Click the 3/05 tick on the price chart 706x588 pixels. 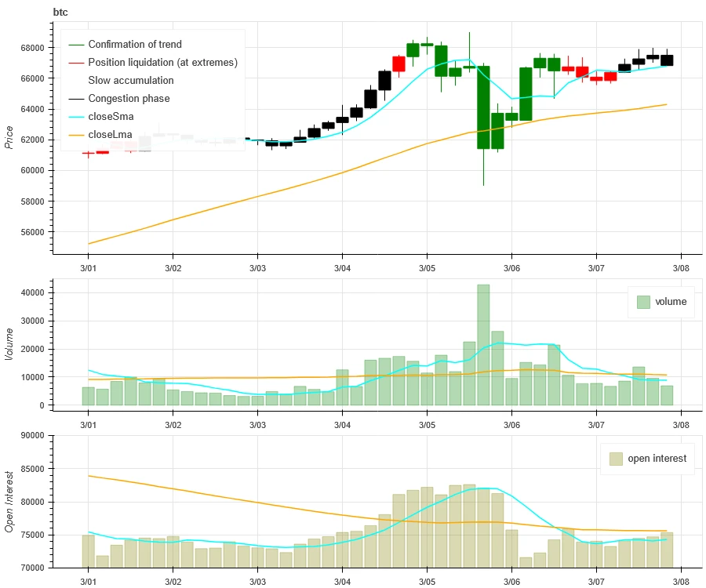(x=426, y=267)
